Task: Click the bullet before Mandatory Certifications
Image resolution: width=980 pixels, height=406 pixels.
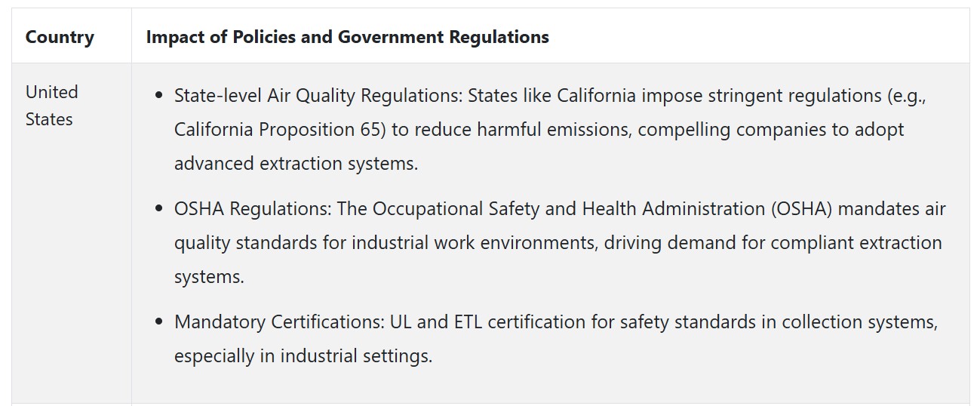Action: 158,323
